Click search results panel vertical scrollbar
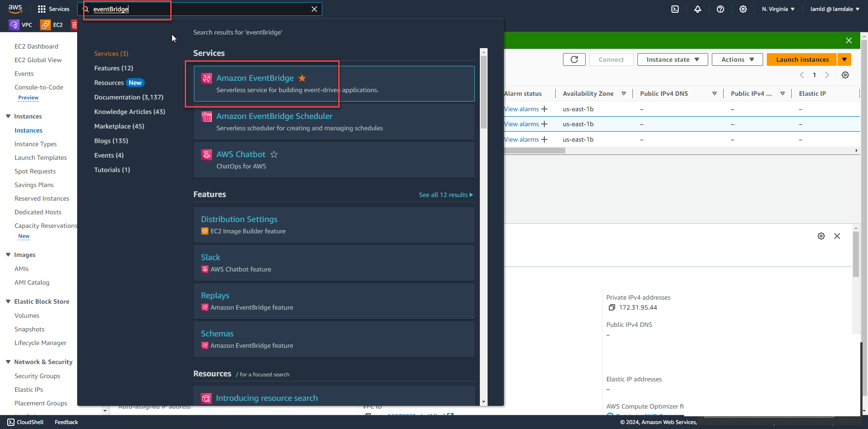 pyautogui.click(x=484, y=92)
